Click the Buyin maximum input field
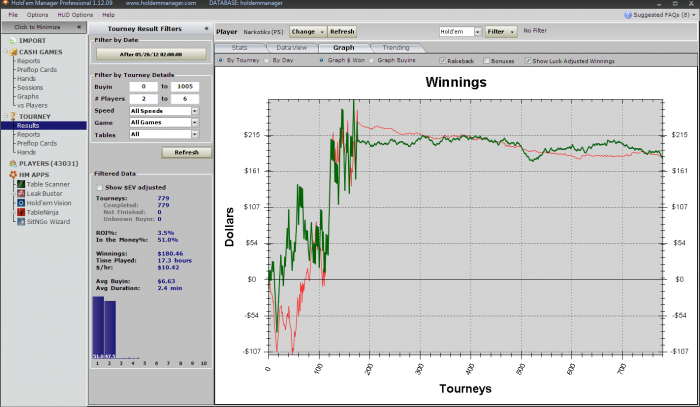 click(185, 87)
